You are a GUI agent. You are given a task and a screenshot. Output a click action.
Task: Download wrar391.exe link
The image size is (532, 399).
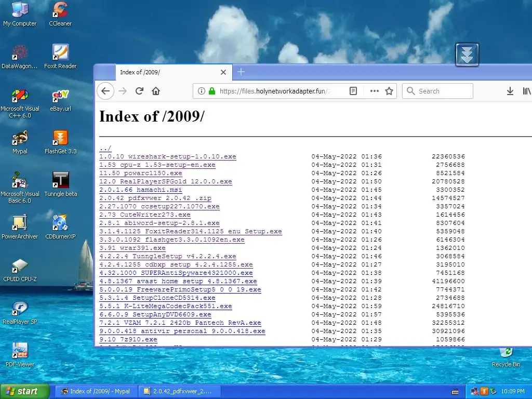[132, 248]
